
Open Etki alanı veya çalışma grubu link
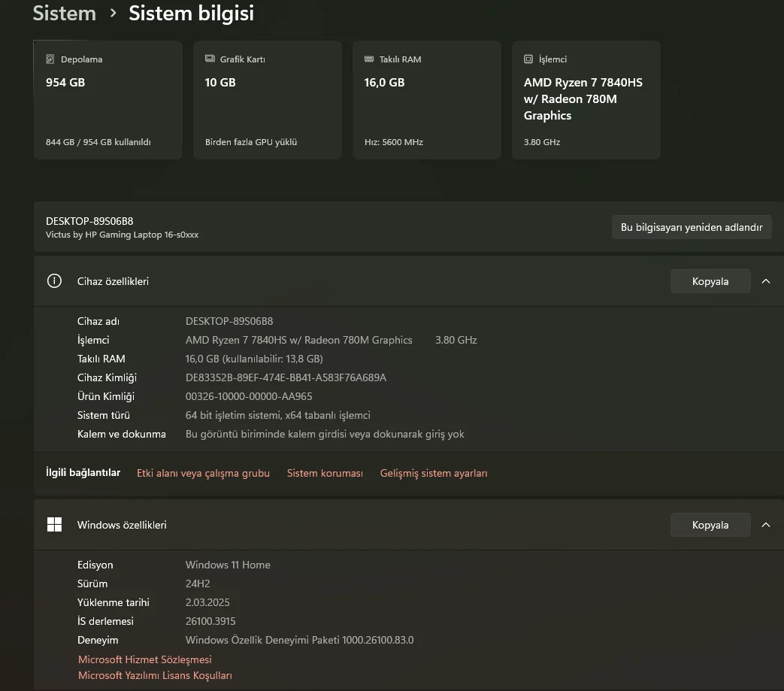203,473
